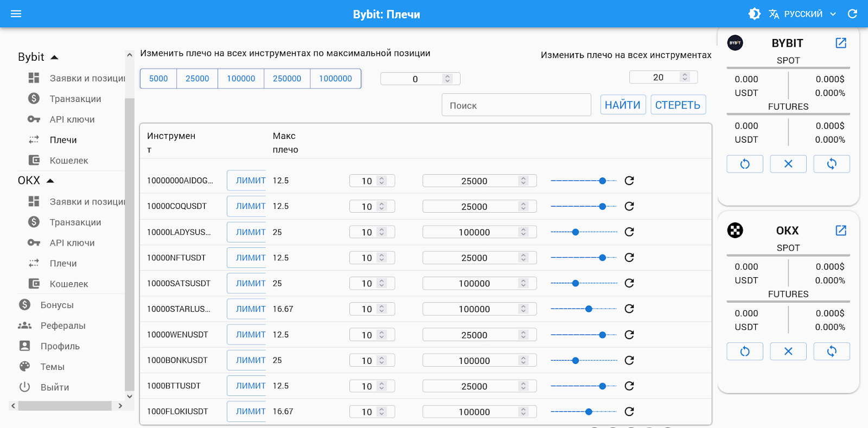The image size is (868, 428).
Task: Click OKX card sync arrows button
Action: pos(832,352)
